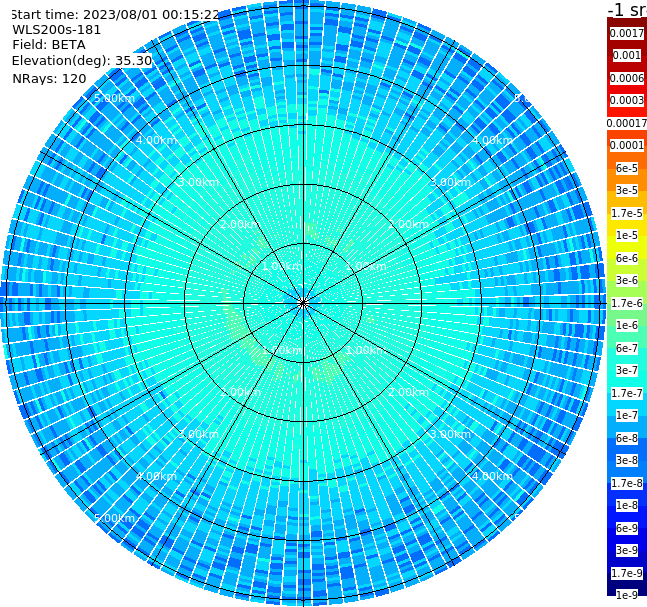647x607 pixels.
Task: Click the 1e-5 colorbar value
Action: tap(627, 235)
